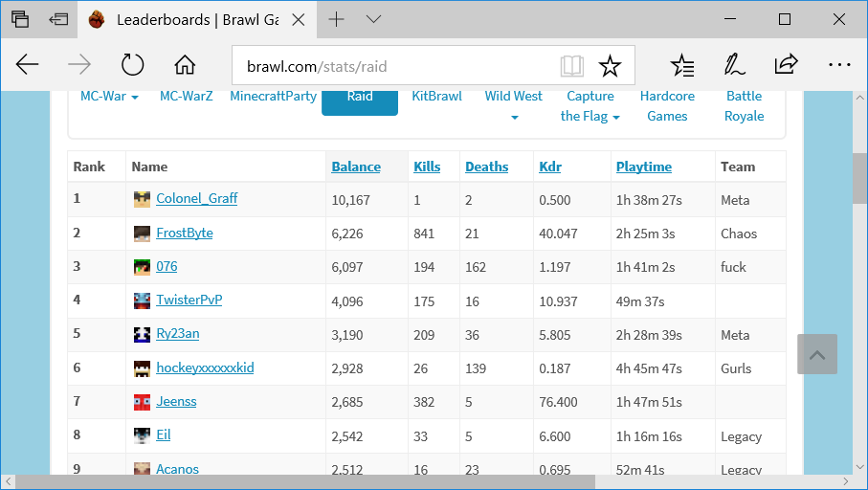
Task: Switch to the Battle Royale tab
Action: [x=744, y=105]
